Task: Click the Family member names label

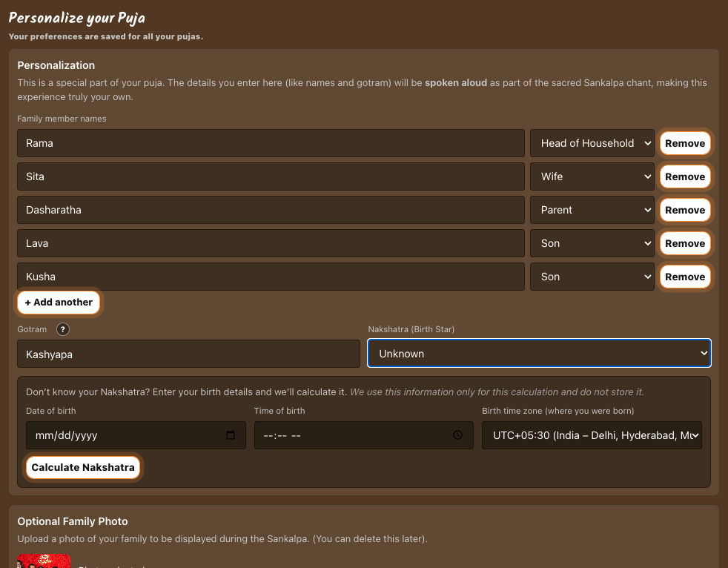Action: coord(62,119)
